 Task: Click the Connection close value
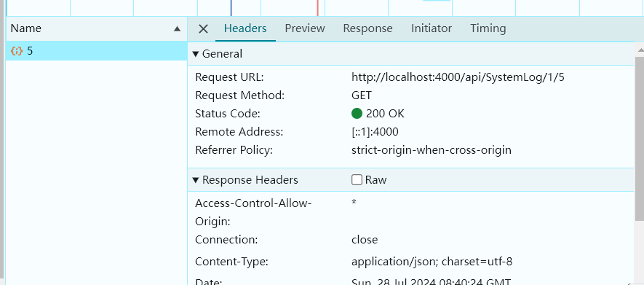pos(365,239)
